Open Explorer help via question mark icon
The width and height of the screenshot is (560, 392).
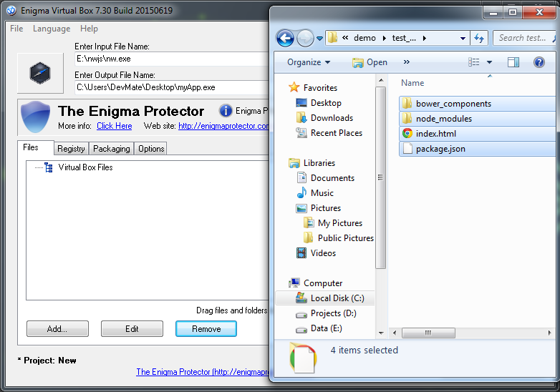(539, 62)
